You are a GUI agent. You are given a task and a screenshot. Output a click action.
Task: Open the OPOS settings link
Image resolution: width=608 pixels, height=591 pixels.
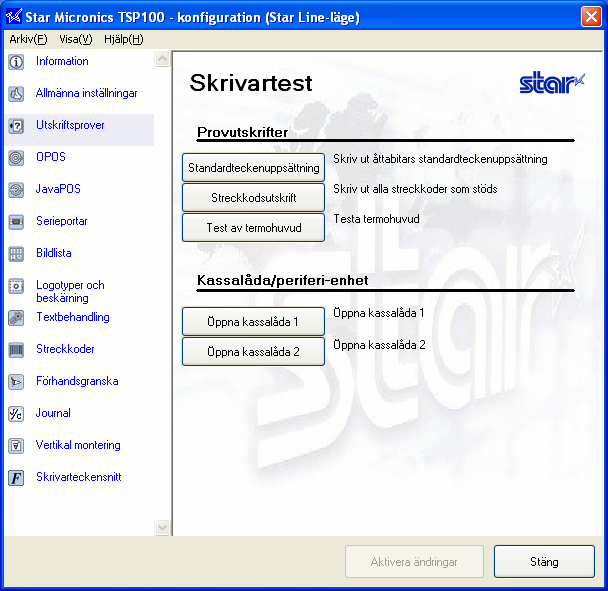(x=51, y=157)
